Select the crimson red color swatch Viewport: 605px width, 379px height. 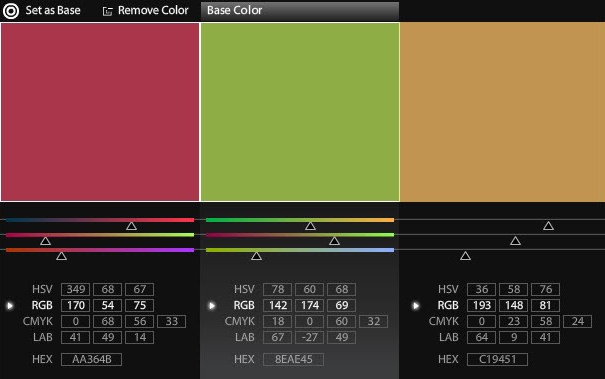100,112
